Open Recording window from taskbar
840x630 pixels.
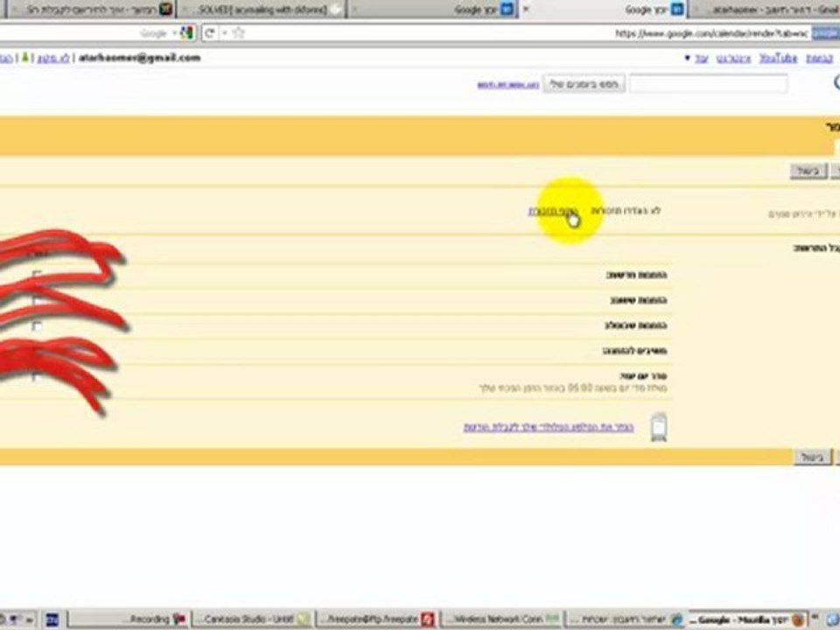[x=128, y=619]
